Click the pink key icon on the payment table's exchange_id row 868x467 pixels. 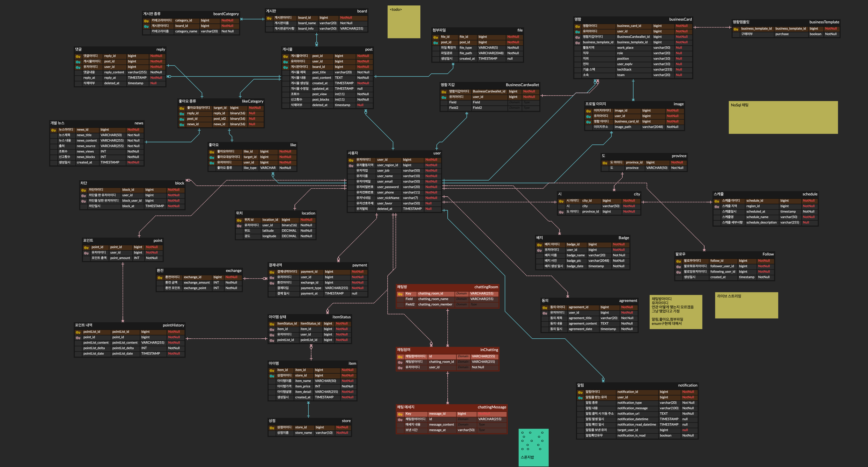tap(272, 283)
